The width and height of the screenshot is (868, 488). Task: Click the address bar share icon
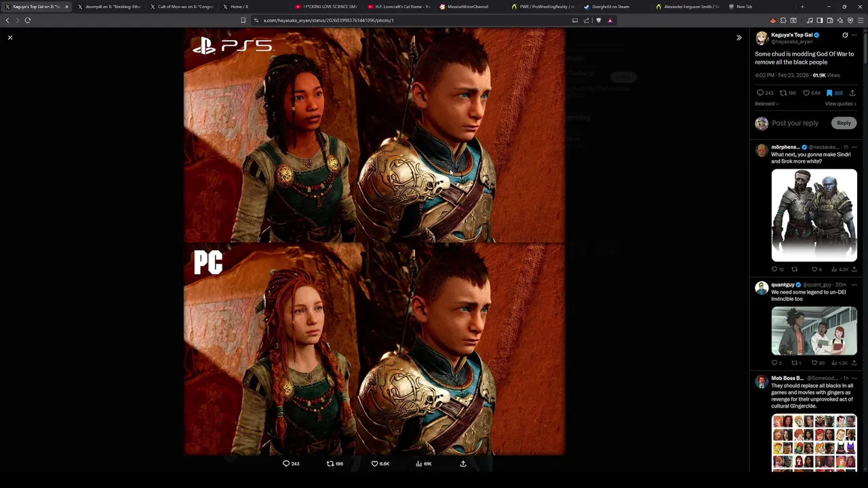pos(587,20)
